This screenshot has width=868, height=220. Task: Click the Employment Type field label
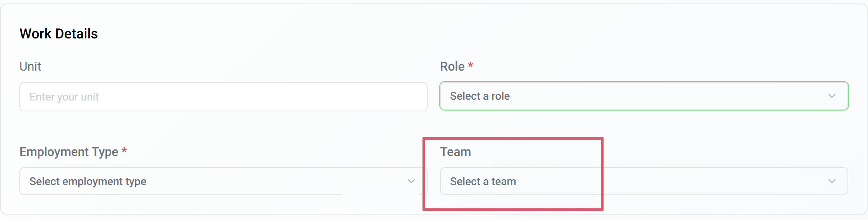point(69,152)
